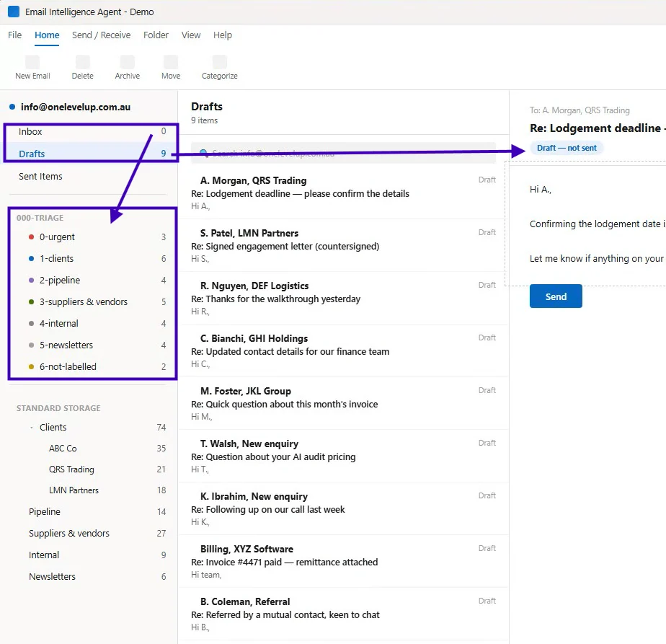Open draft to A. Morgan, QRS Trading

click(x=343, y=193)
